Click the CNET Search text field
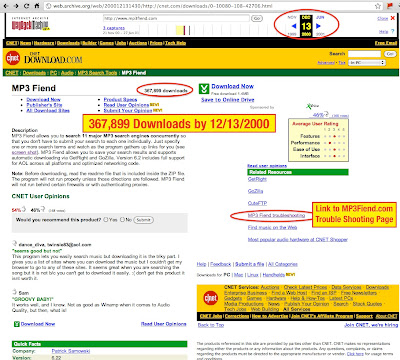400x360 pixels. [364, 54]
